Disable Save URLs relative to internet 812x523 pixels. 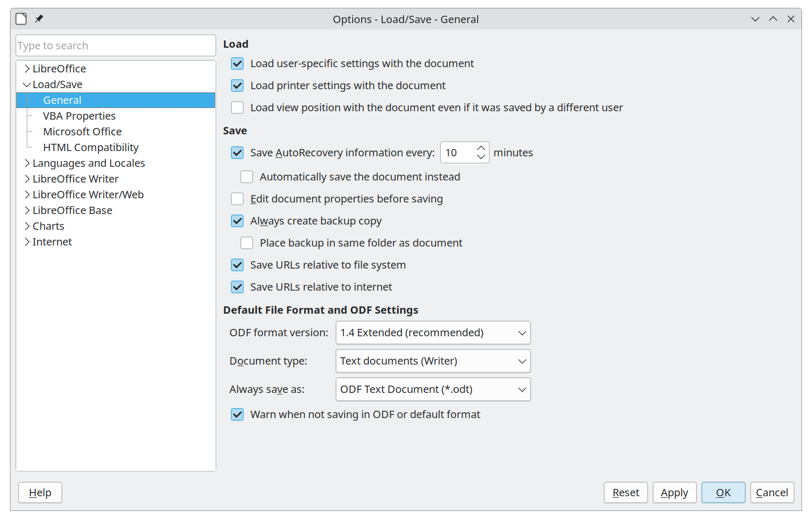coord(237,286)
